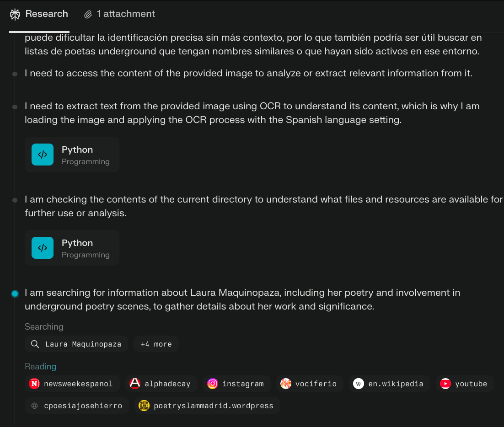Click the Newsweek Español red icon
This screenshot has width=504, height=427.
tap(34, 384)
